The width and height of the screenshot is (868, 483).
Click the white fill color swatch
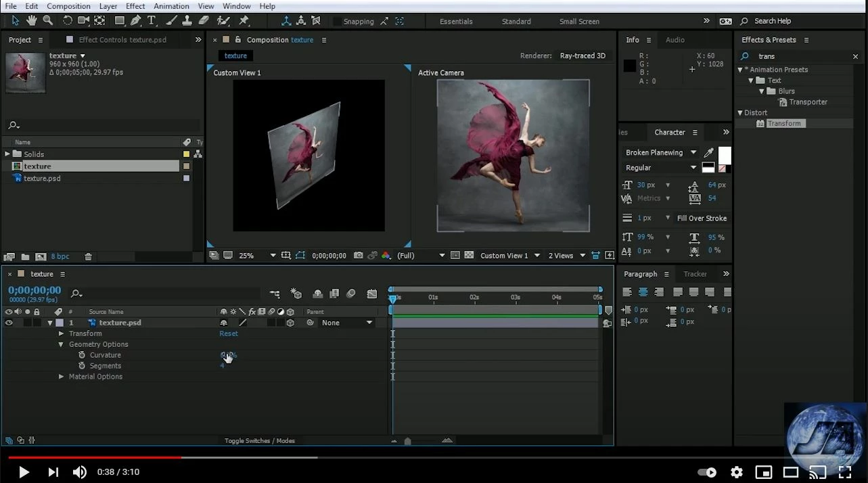(x=724, y=154)
